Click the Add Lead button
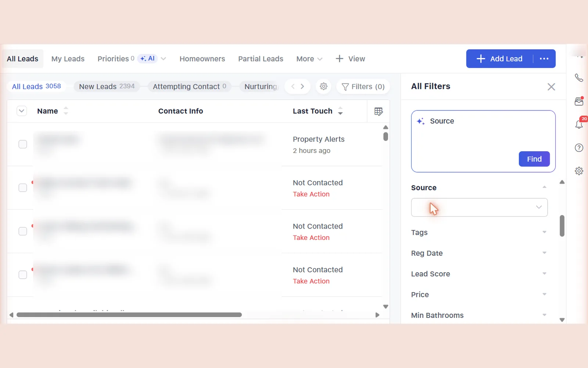The width and height of the screenshot is (588, 368). coord(499,59)
